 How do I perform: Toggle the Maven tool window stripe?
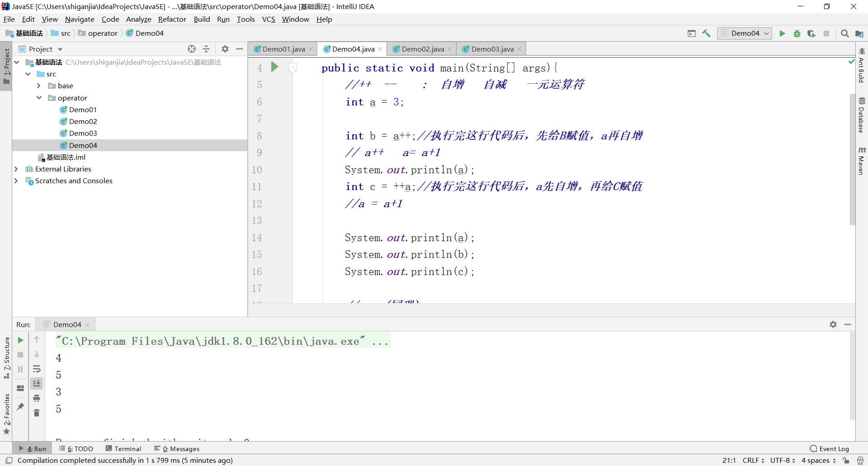coord(862,161)
